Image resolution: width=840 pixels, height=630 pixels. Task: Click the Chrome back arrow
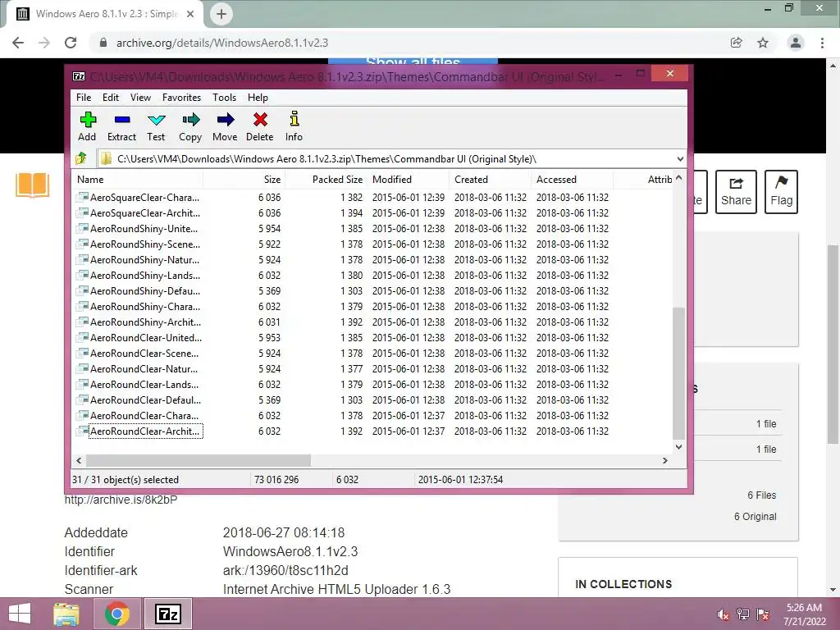point(18,43)
